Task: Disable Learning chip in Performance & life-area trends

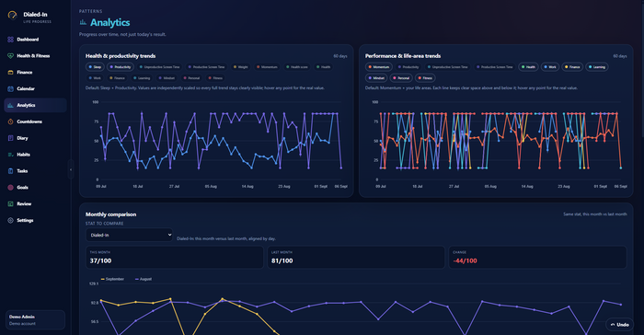Action: [x=597, y=67]
